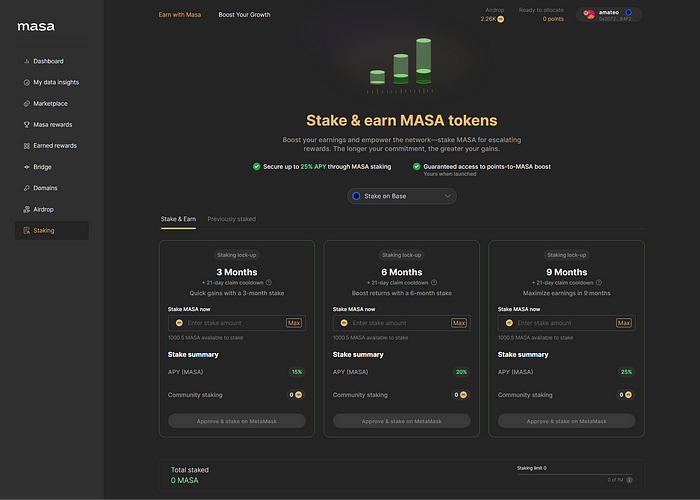The image size is (700, 500).
Task: Click the Masa rewards trophy icon
Action: click(x=26, y=125)
